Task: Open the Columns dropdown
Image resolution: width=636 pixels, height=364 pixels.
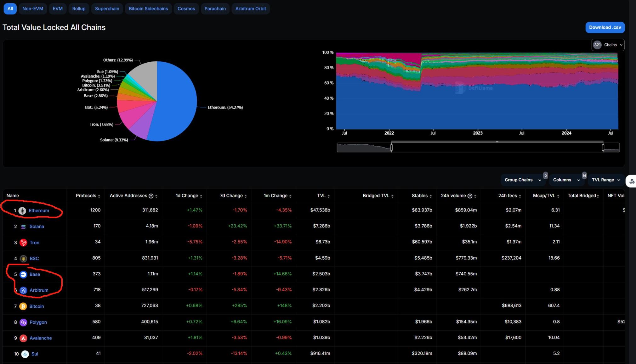Action: point(566,180)
